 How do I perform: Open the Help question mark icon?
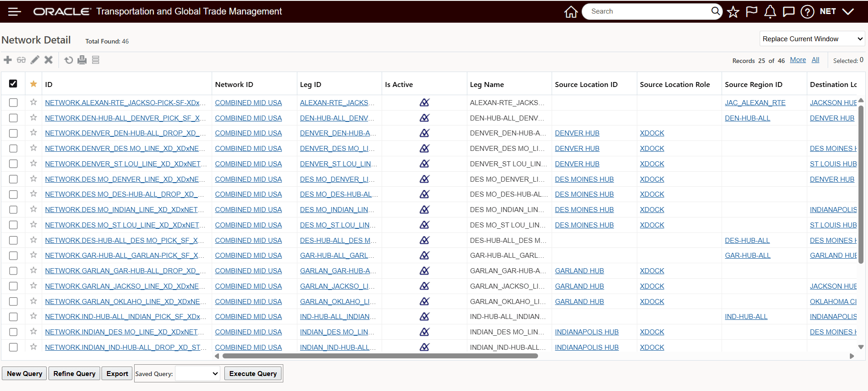(x=807, y=12)
